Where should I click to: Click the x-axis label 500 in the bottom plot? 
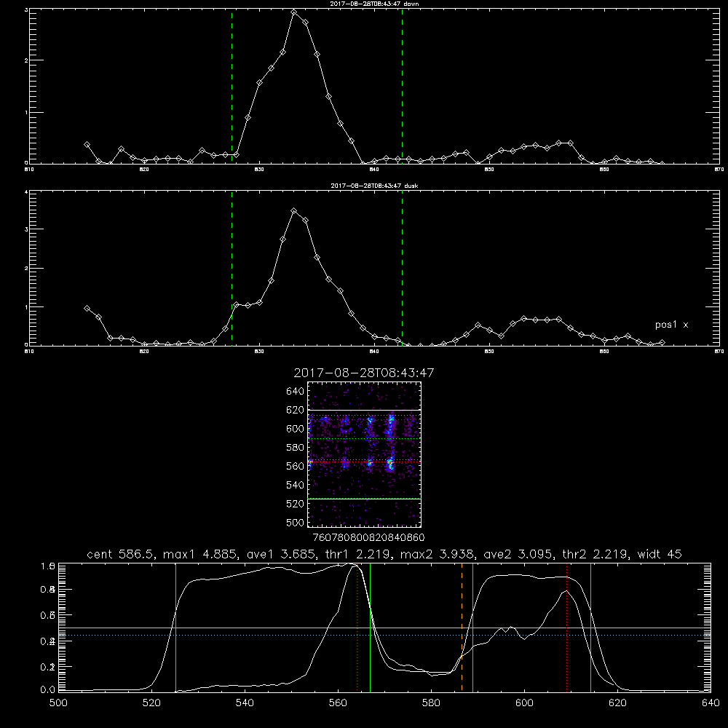(58, 703)
